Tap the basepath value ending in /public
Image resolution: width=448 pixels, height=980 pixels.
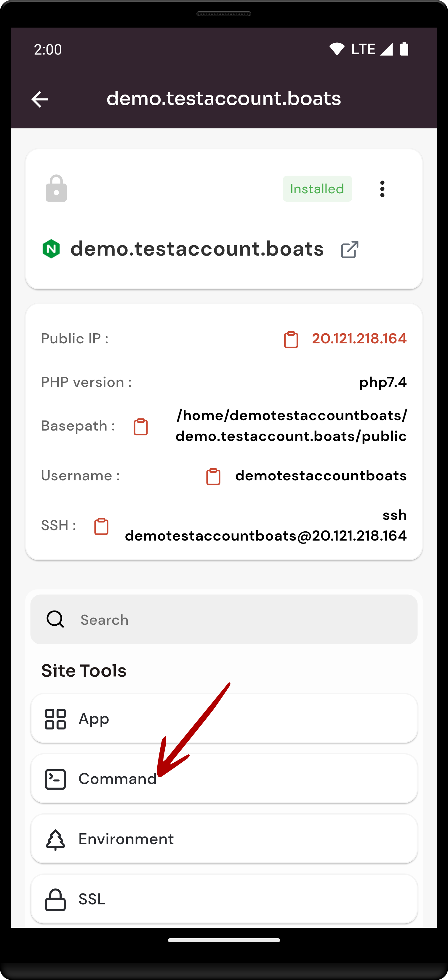point(291,426)
